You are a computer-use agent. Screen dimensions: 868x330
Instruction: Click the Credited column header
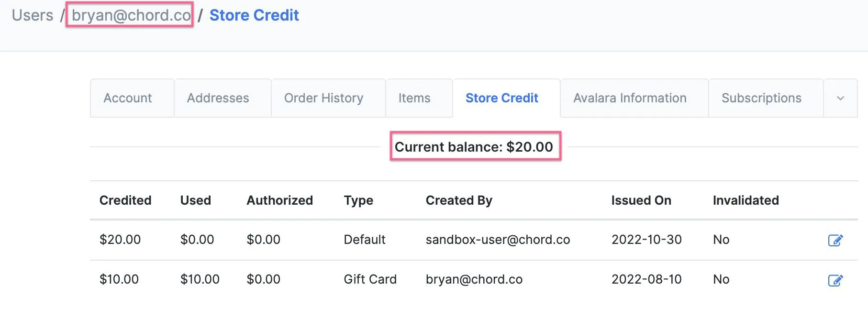click(125, 200)
